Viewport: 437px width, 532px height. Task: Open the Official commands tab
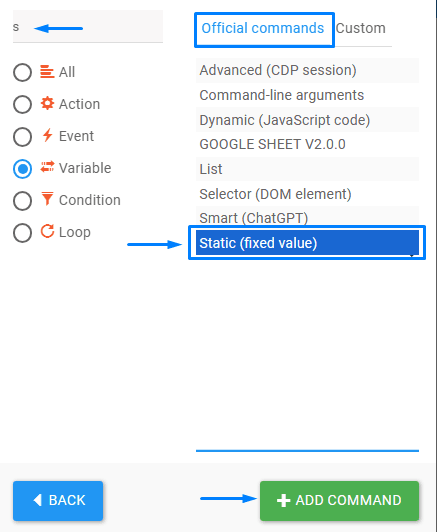263,28
